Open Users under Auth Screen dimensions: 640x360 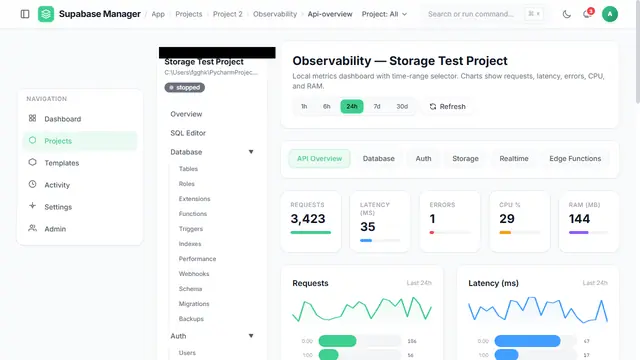pyautogui.click(x=187, y=353)
